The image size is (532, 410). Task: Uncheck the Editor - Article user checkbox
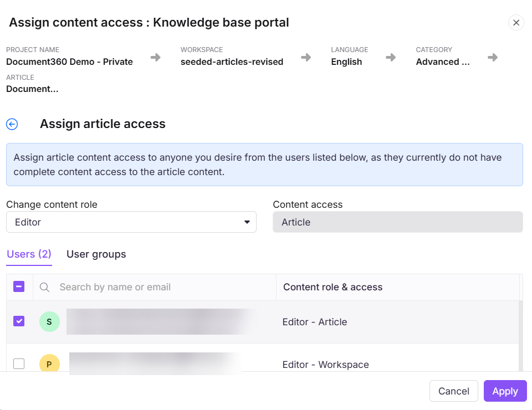click(19, 321)
